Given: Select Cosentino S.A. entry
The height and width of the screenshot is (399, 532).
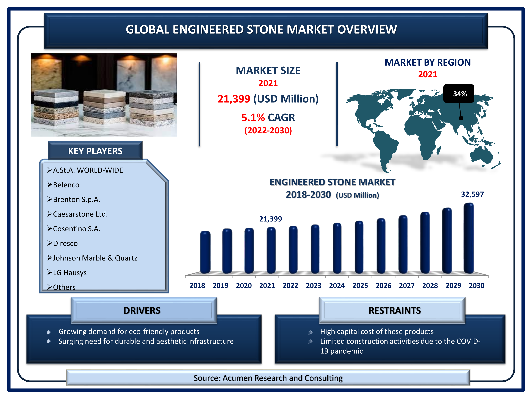Looking at the screenshot, I should pos(74,229).
